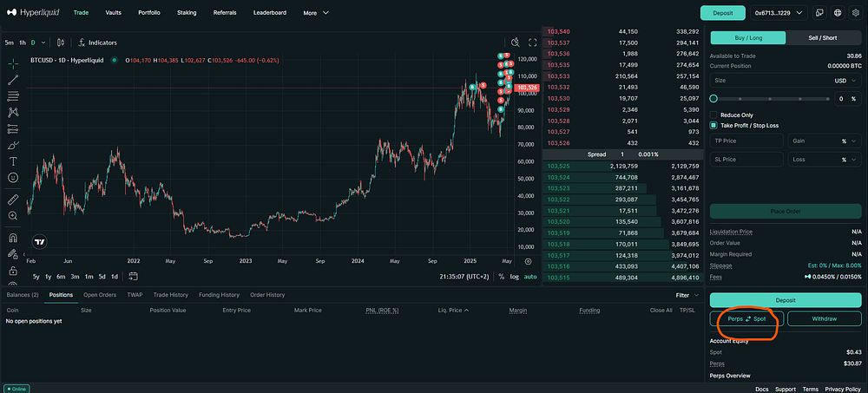Viewport: 868px width, 393px height.
Task: Enter fullscreen chart mode
Action: click(x=533, y=43)
